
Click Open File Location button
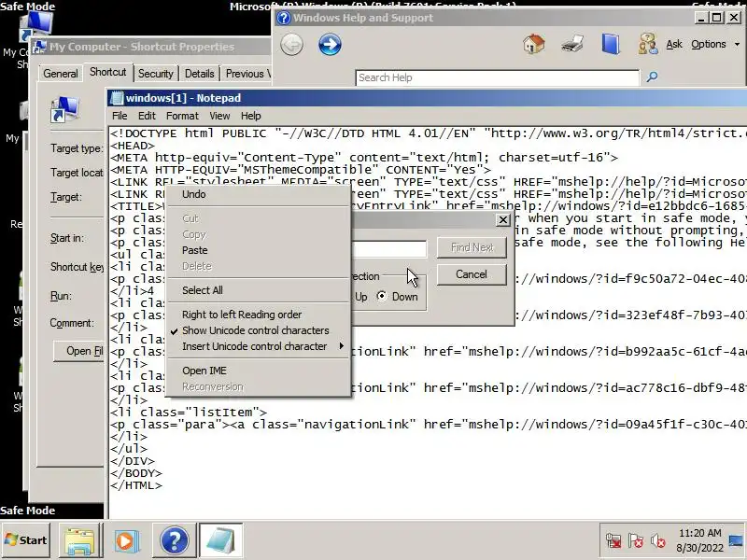(x=79, y=352)
